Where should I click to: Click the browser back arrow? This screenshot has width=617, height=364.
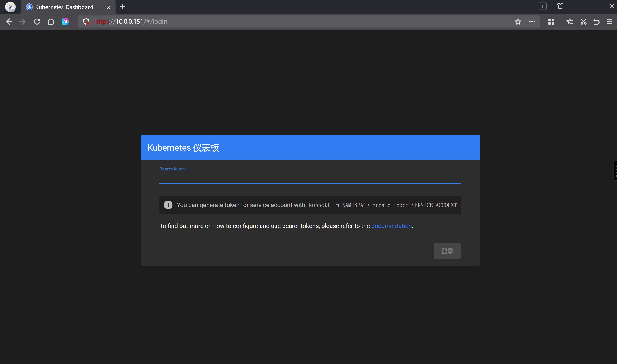coord(9,22)
